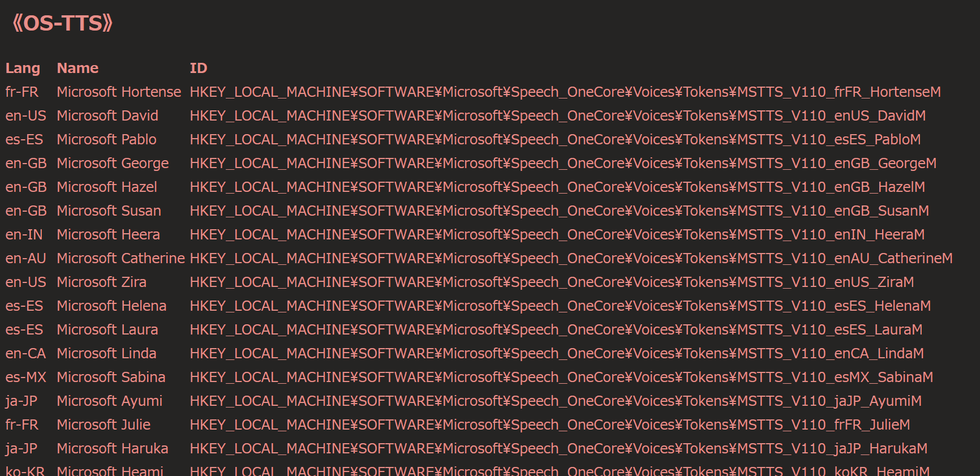Select the Microsoft George voice entry
Image resolution: width=980 pixels, height=476 pixels.
(x=113, y=164)
